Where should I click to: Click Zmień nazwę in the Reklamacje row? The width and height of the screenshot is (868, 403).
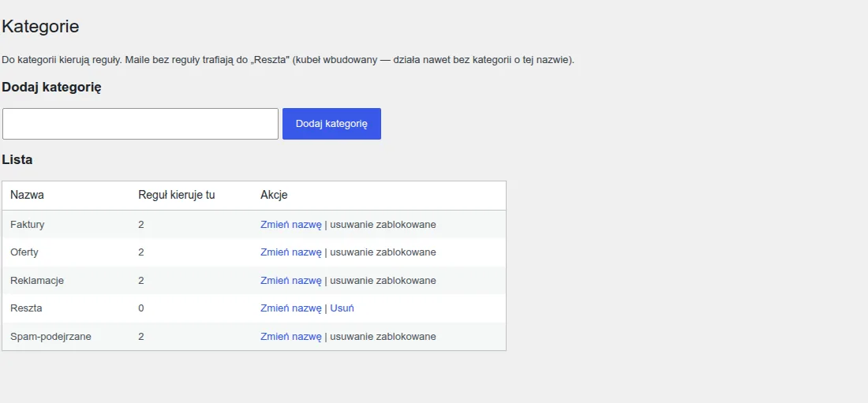point(290,280)
